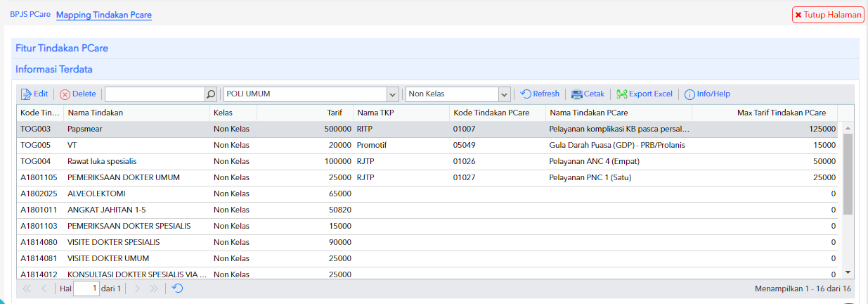This screenshot has height=304, width=868.
Task: Click PCare code 01007 cell
Action: (497, 129)
